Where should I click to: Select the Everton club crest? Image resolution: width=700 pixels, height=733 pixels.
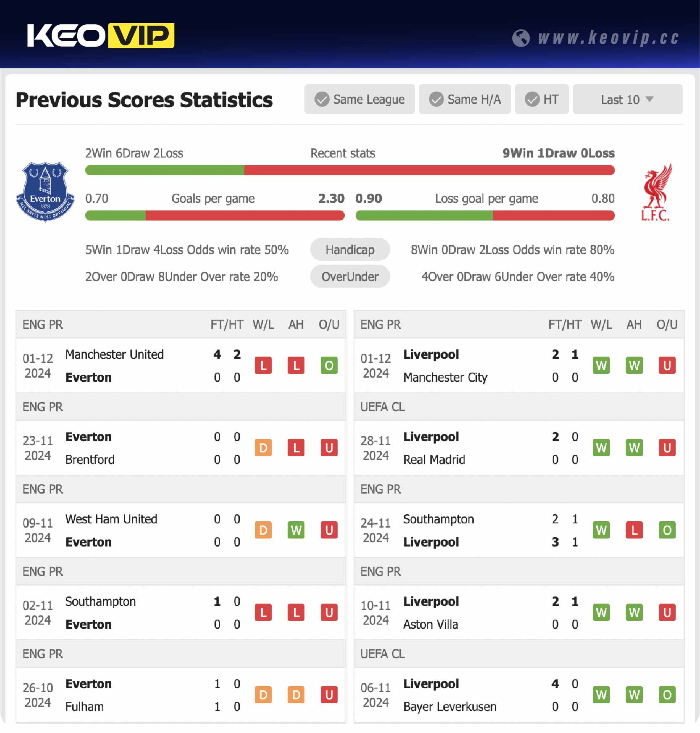(45, 191)
